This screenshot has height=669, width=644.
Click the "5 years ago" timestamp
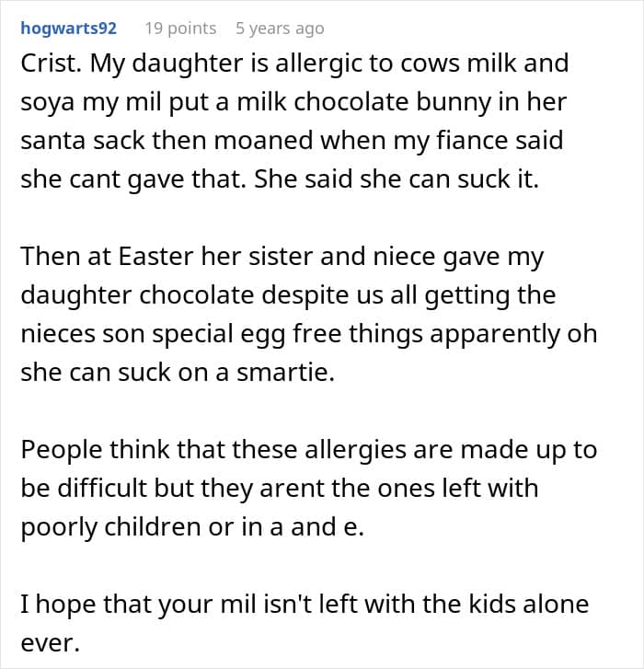click(x=280, y=28)
